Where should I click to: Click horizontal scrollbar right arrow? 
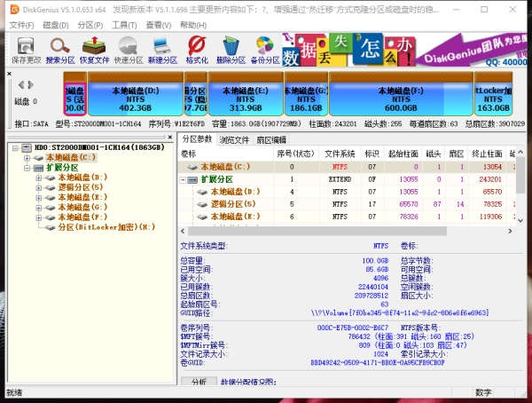(x=510, y=231)
